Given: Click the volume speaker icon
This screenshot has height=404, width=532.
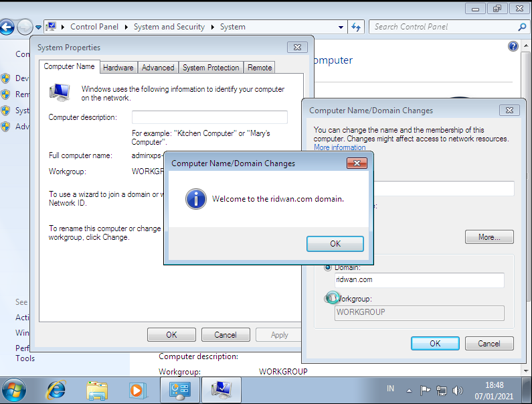Looking at the screenshot, I should 457,391.
